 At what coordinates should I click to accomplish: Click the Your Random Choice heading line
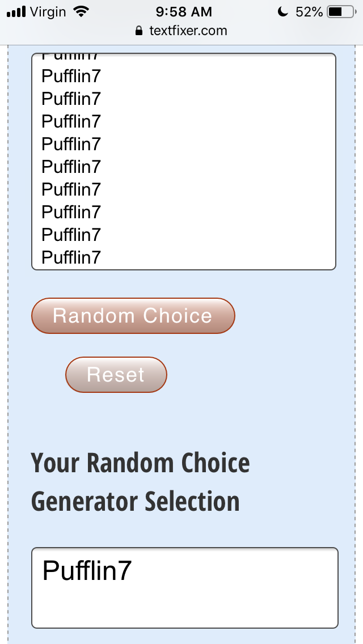(x=140, y=463)
